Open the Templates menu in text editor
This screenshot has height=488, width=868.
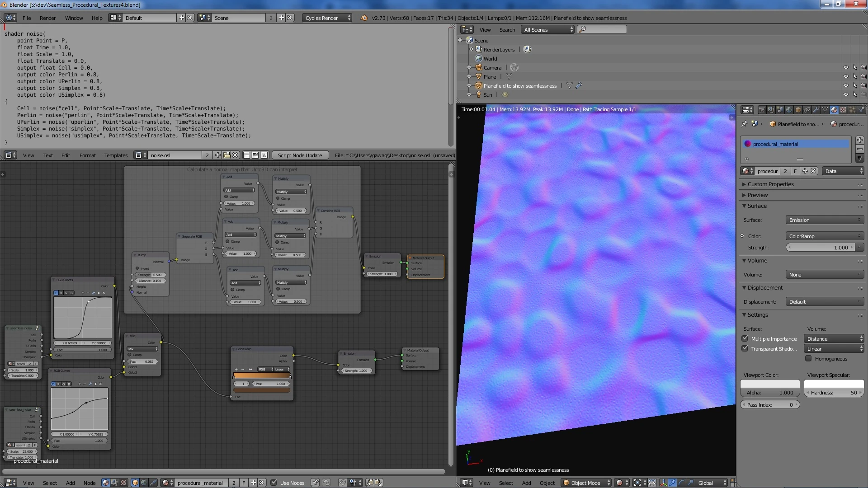[116, 155]
